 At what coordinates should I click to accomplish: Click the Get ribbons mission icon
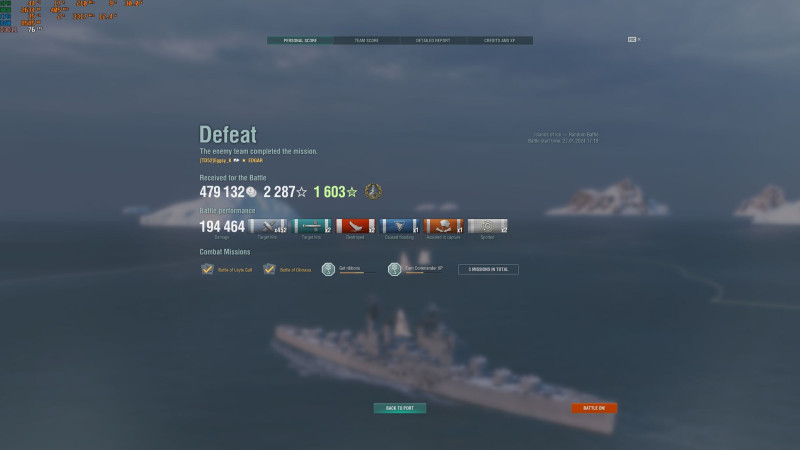328,269
